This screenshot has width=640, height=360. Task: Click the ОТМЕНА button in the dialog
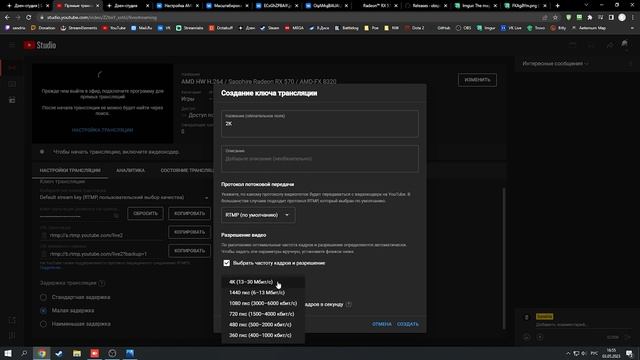(x=382, y=324)
